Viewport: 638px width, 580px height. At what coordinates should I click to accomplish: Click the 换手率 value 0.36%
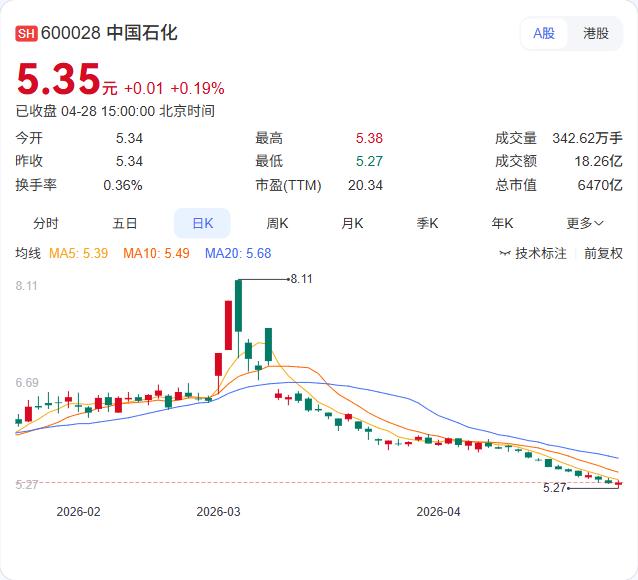tap(123, 185)
